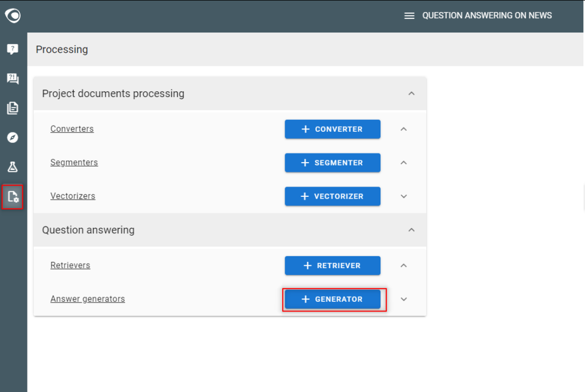
Task: Open the hamburger menu in the header
Action: 409,15
